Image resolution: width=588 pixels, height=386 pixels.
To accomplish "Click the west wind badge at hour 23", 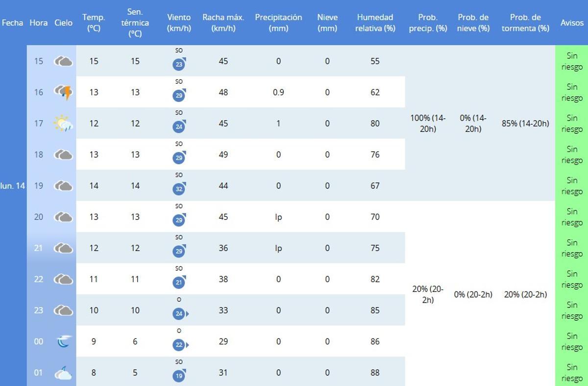I will point(179,313).
